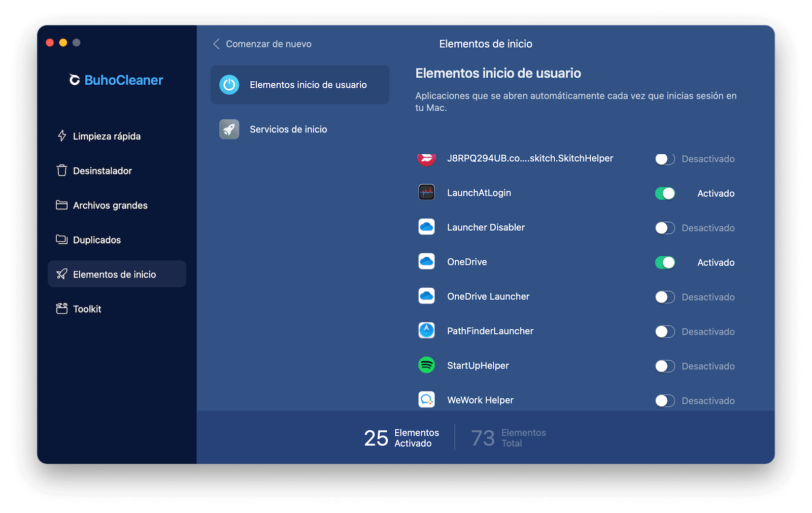Open Limpieza rápida in the sidebar
812x513 pixels.
[x=117, y=136]
